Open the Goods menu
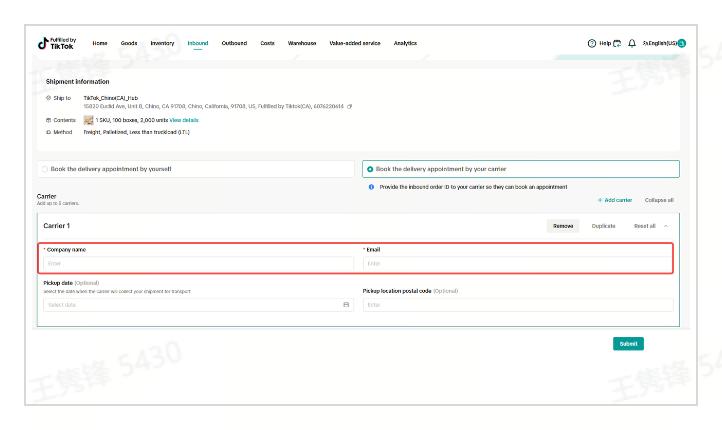Image resolution: width=722 pixels, height=430 pixels. (x=129, y=43)
